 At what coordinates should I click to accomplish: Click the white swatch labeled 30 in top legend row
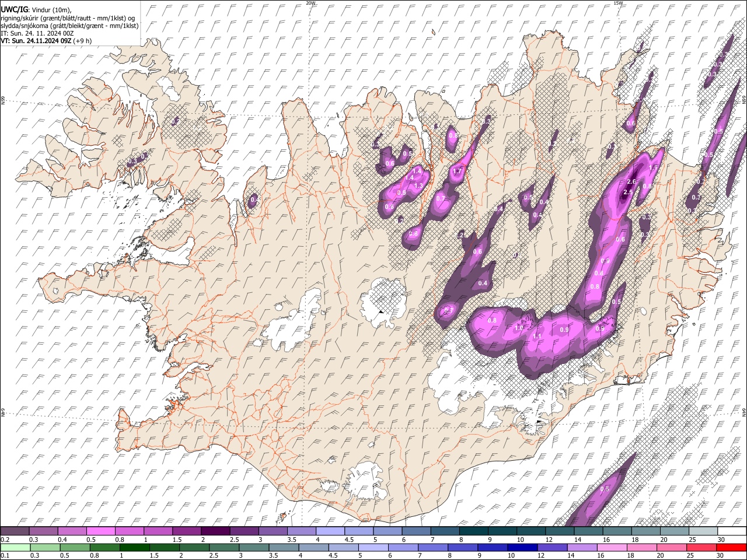(x=732, y=531)
